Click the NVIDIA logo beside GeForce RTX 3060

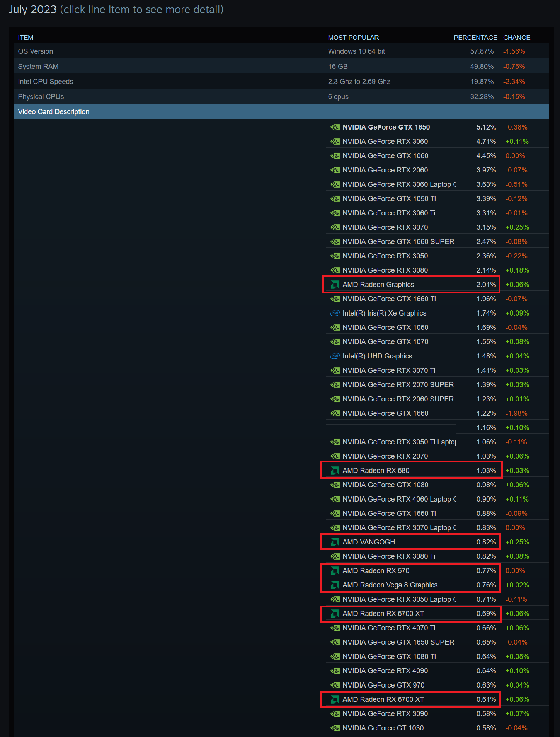[x=335, y=142]
